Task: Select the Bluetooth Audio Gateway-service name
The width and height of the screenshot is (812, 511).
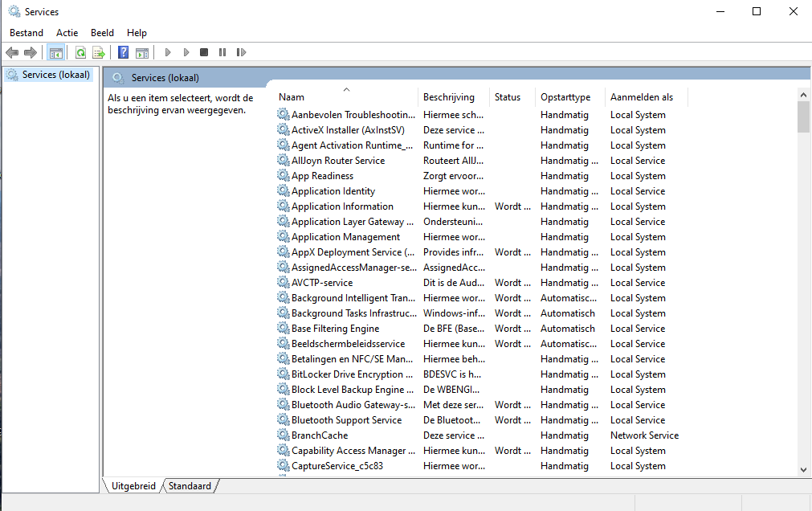Action: [x=353, y=405]
